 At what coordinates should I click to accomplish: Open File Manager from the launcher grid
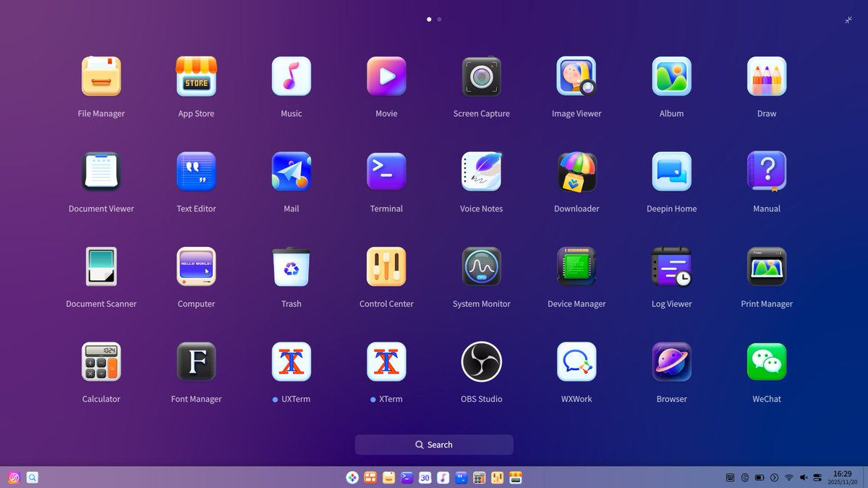coord(101,76)
